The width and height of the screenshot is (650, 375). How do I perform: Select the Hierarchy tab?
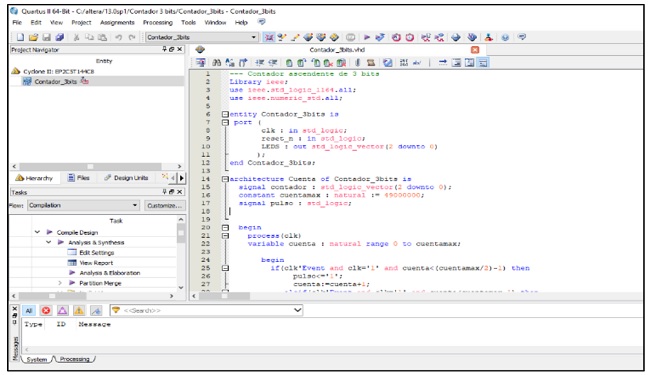point(34,178)
